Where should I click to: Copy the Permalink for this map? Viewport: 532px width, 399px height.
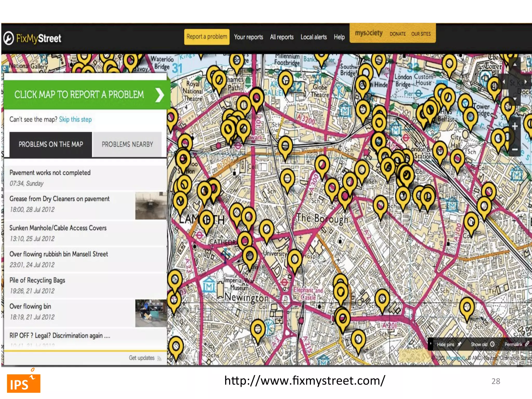(x=516, y=344)
